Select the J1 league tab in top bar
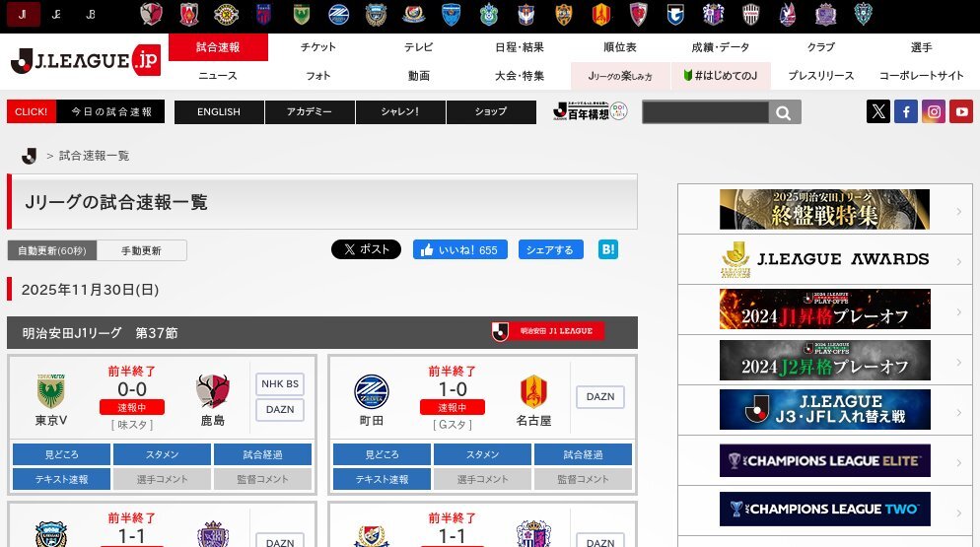 (x=24, y=14)
